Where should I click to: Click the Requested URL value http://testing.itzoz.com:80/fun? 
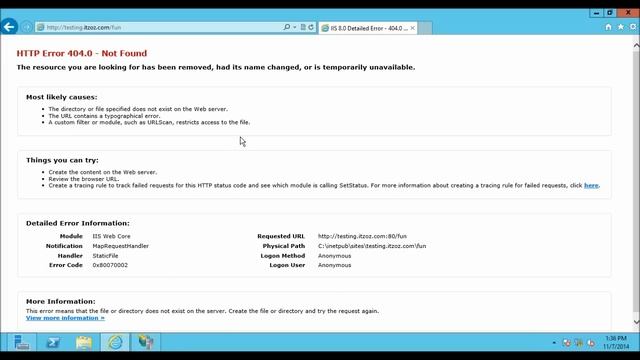point(362,236)
